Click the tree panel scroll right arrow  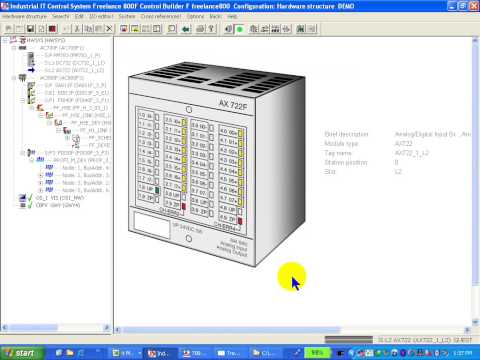point(107,328)
